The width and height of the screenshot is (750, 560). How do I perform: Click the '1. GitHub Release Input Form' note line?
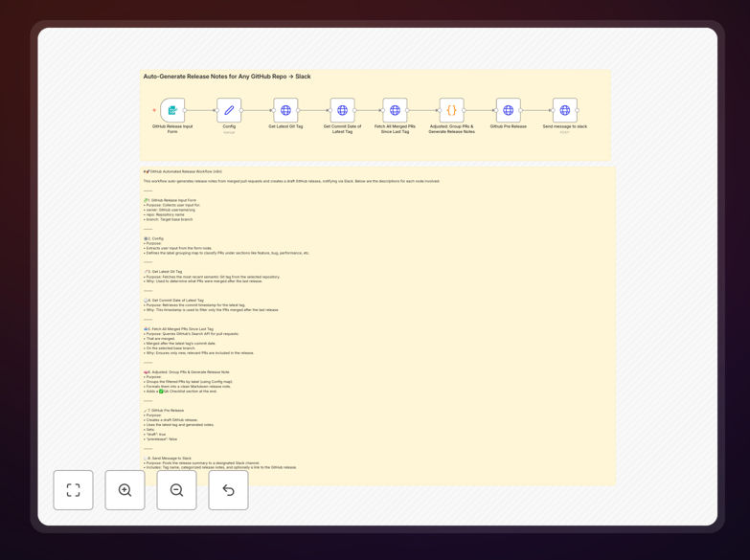pyautogui.click(x=170, y=200)
